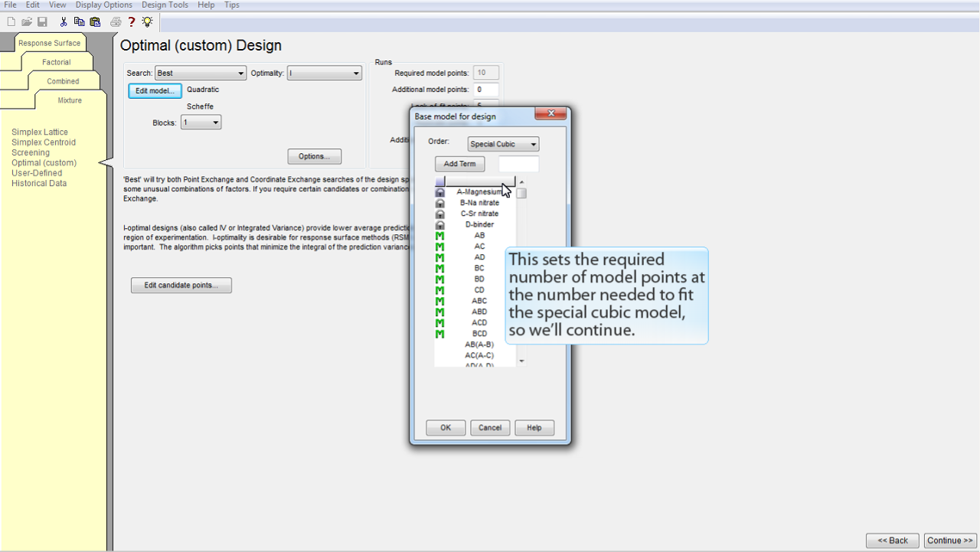980x552 pixels.
Task: Click the term input field beside Add Term
Action: coord(519,164)
